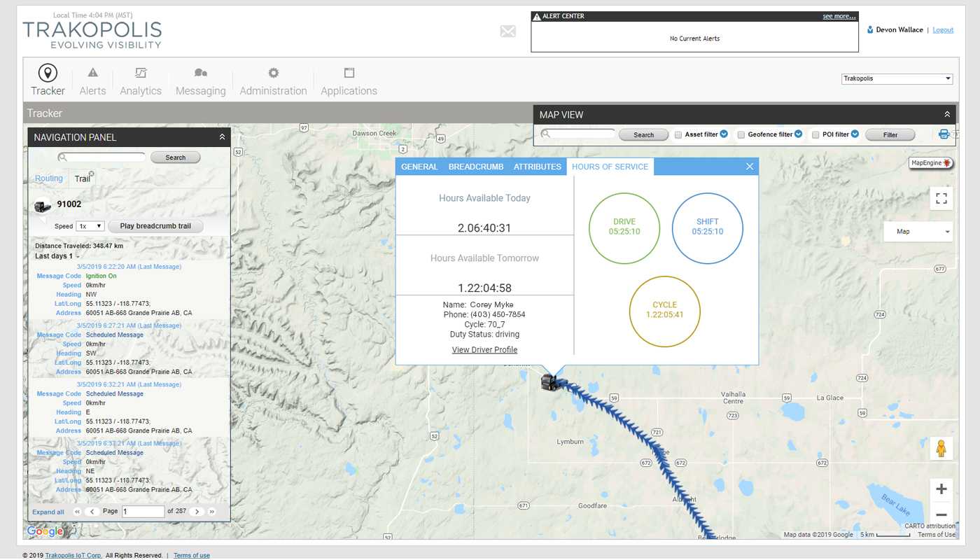Close the Hours of Service popup

point(750,167)
